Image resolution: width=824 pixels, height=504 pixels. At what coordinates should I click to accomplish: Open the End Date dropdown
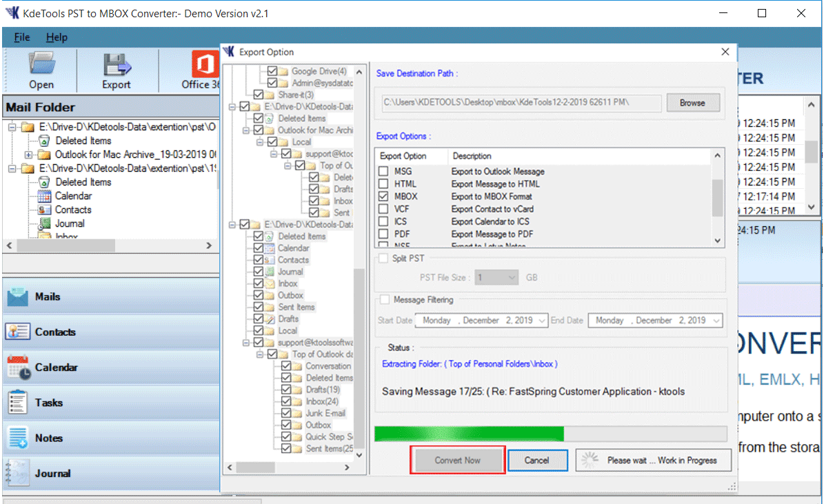(716, 321)
